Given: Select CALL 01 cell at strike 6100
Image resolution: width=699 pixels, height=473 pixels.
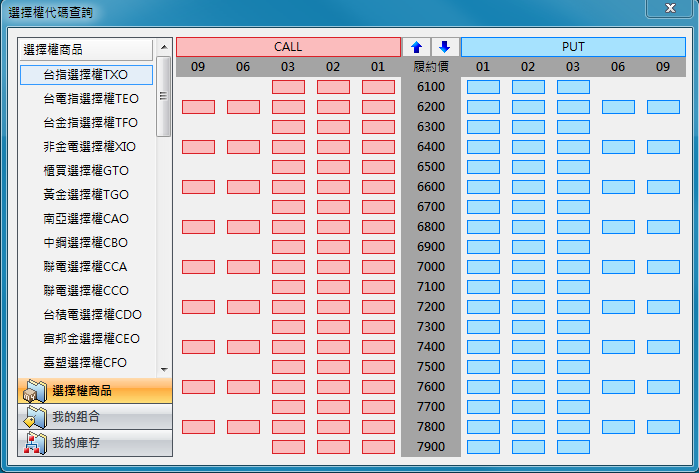Looking at the screenshot, I should point(378,87).
